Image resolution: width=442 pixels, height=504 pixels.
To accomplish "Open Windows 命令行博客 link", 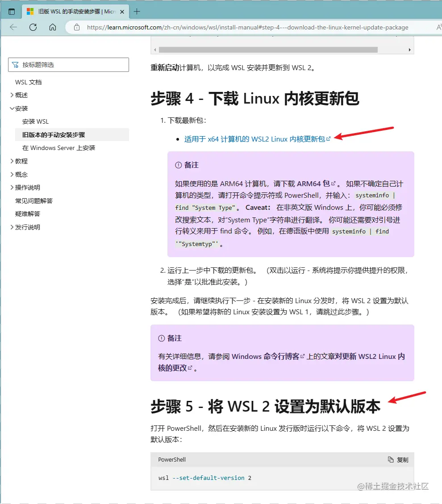I will (268, 357).
